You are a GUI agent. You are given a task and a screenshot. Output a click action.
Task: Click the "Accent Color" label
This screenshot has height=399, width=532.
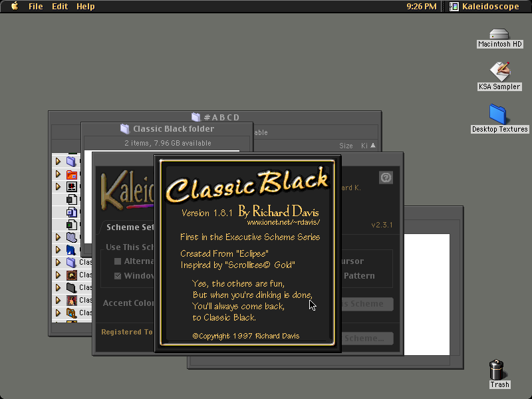[x=128, y=303]
